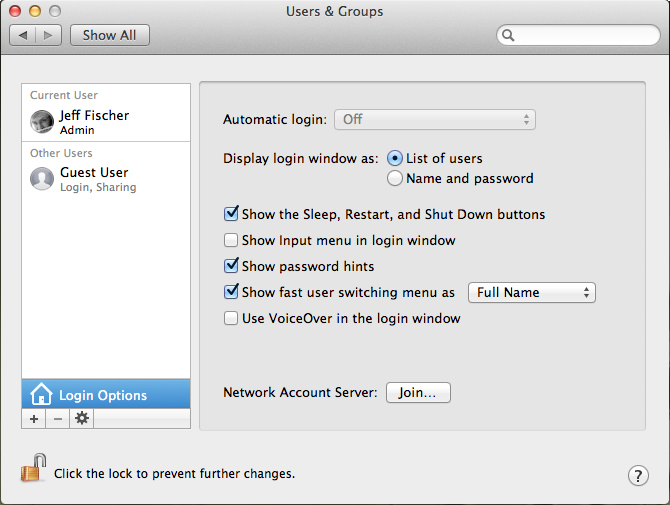
Task: Click the Display login window as label
Action: click(300, 159)
